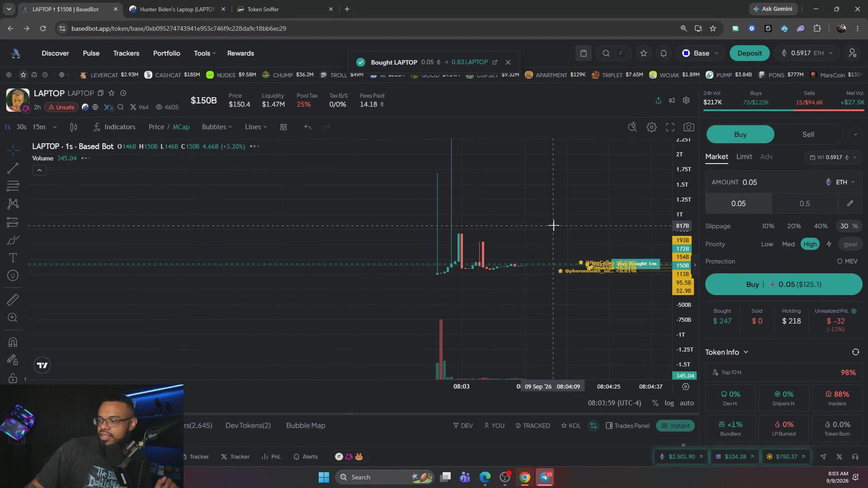Set slippage to 10%
868x488 pixels.
click(768, 226)
